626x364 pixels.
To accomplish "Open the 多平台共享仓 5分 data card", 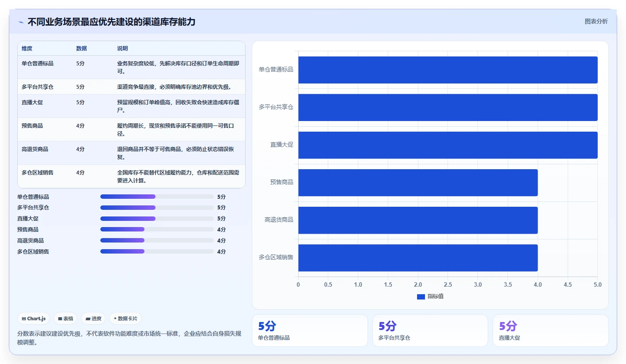I will coord(430,330).
